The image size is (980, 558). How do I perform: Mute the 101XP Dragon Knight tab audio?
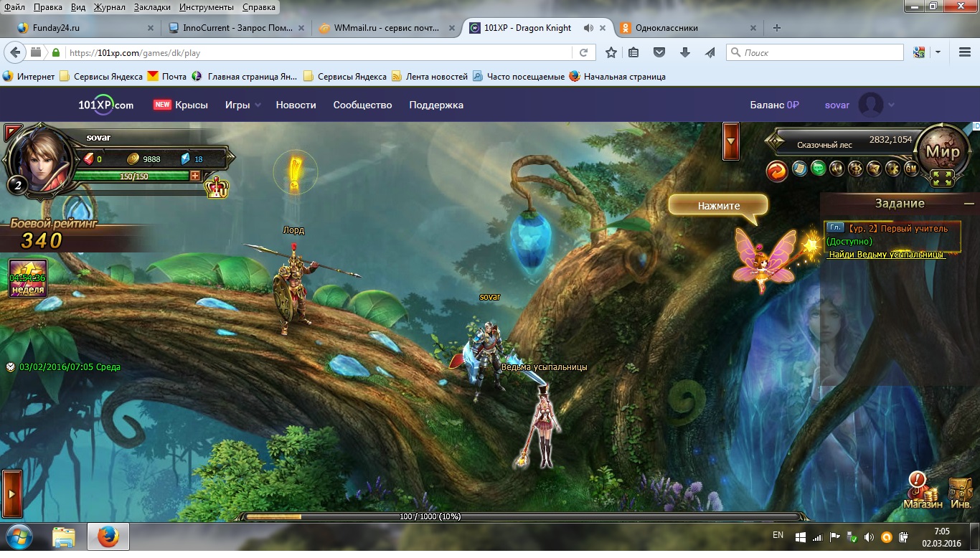click(588, 28)
